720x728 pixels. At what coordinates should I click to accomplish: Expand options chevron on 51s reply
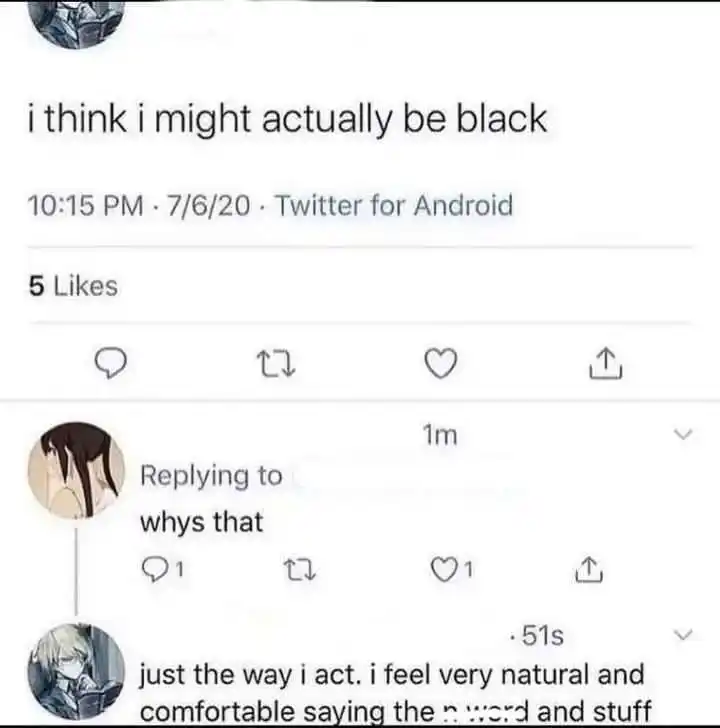[x=683, y=634]
